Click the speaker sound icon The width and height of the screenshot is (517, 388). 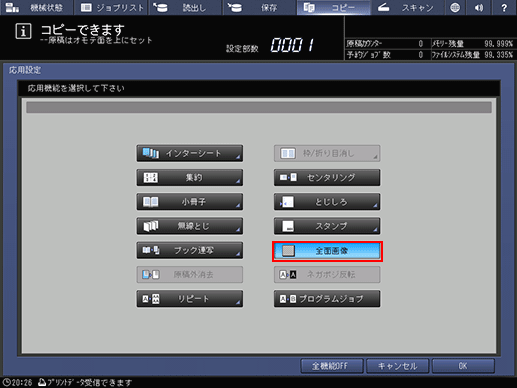(x=479, y=7)
